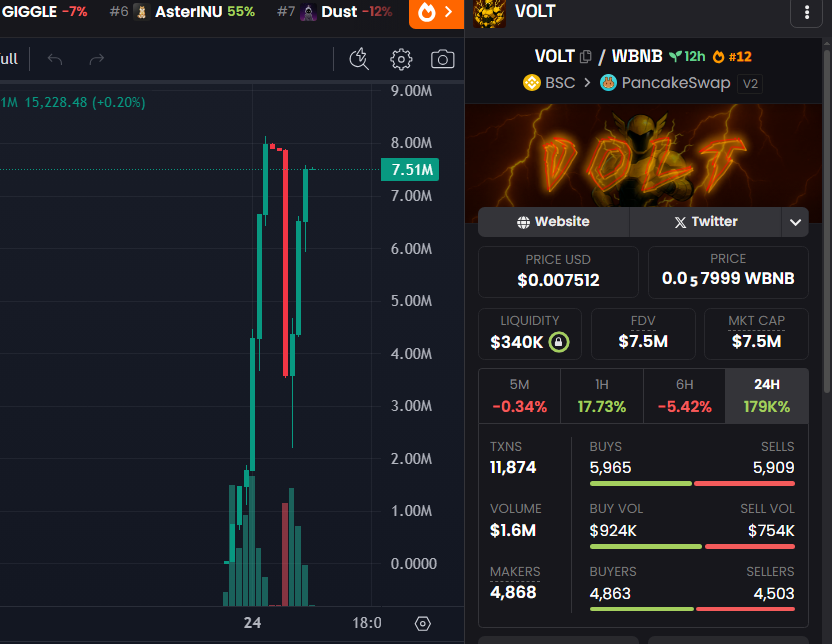
Task: Click the SELLS 5,909 value
Action: (774, 467)
